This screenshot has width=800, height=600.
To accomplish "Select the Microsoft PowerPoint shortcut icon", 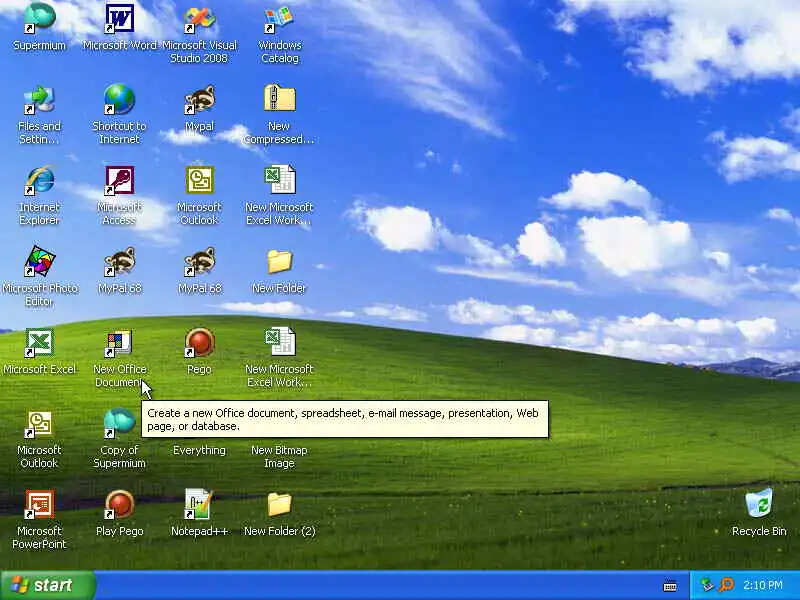I will (x=39, y=504).
